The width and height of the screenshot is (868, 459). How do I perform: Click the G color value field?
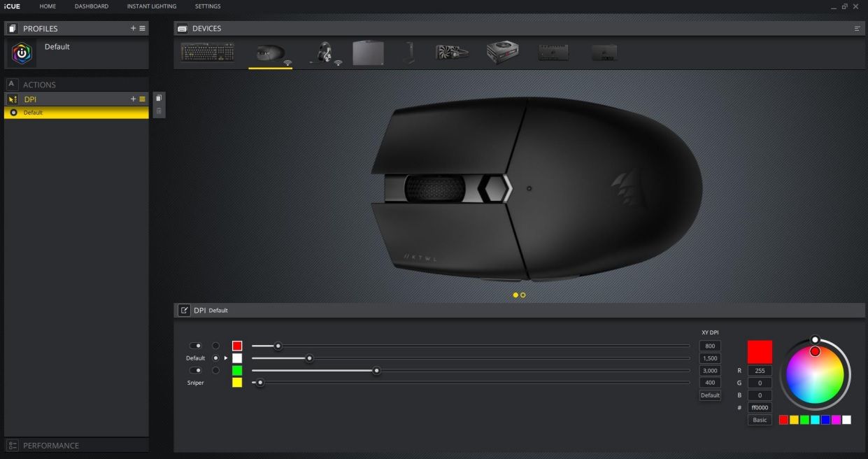coord(760,383)
